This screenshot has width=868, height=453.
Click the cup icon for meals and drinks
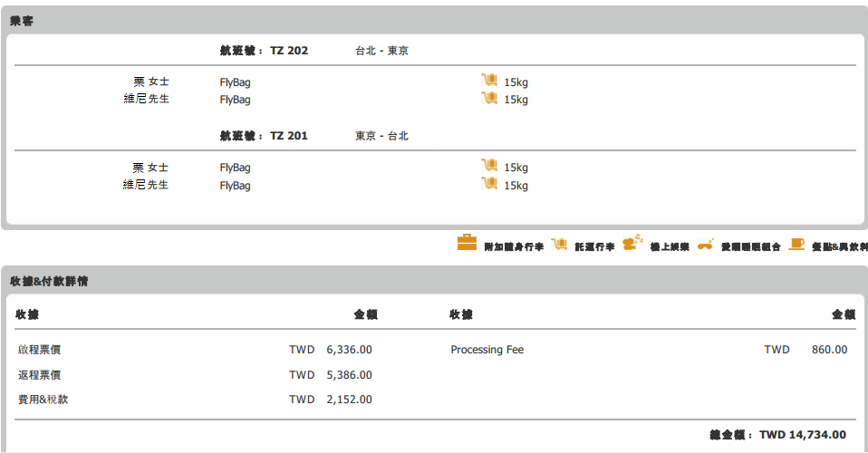796,243
